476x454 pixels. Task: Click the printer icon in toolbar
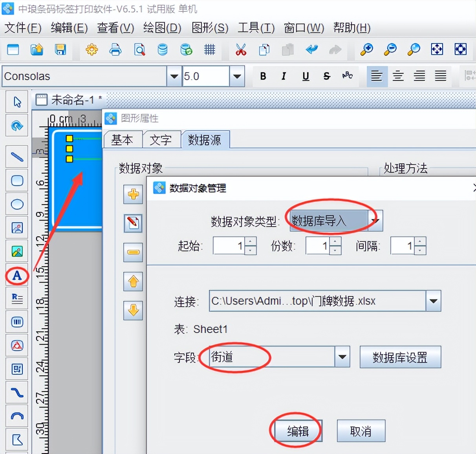coord(115,49)
